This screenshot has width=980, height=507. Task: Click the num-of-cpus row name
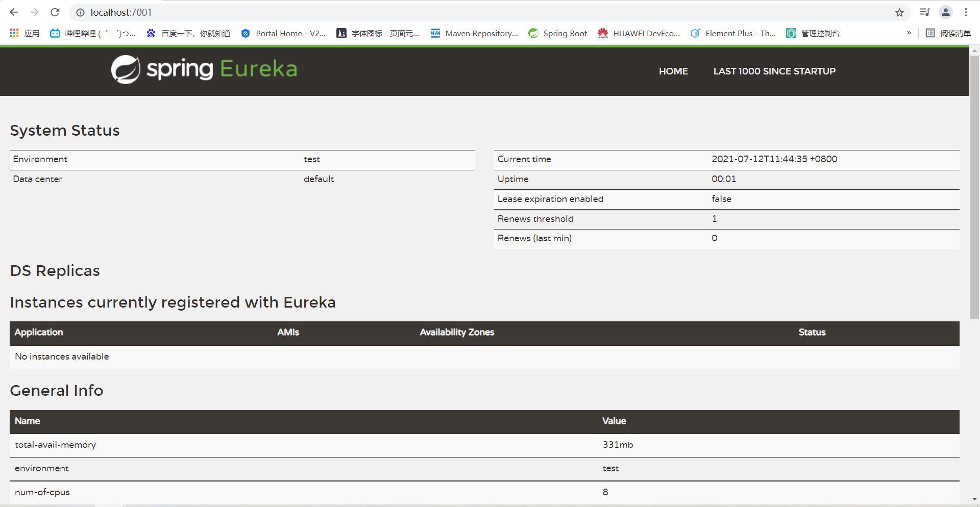[42, 492]
